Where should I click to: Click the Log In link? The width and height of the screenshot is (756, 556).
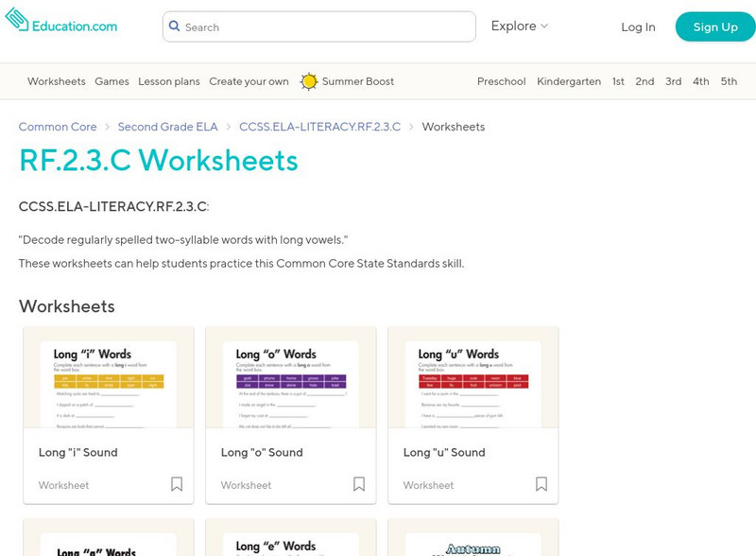tap(638, 27)
